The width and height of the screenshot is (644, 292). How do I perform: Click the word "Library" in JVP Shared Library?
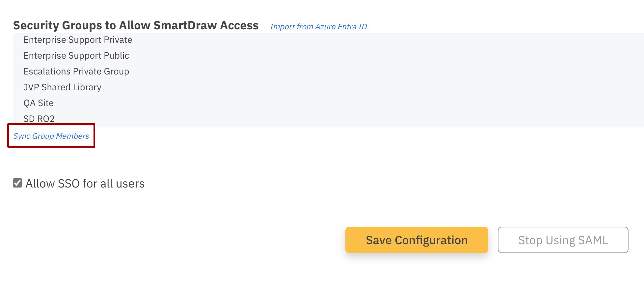click(87, 87)
